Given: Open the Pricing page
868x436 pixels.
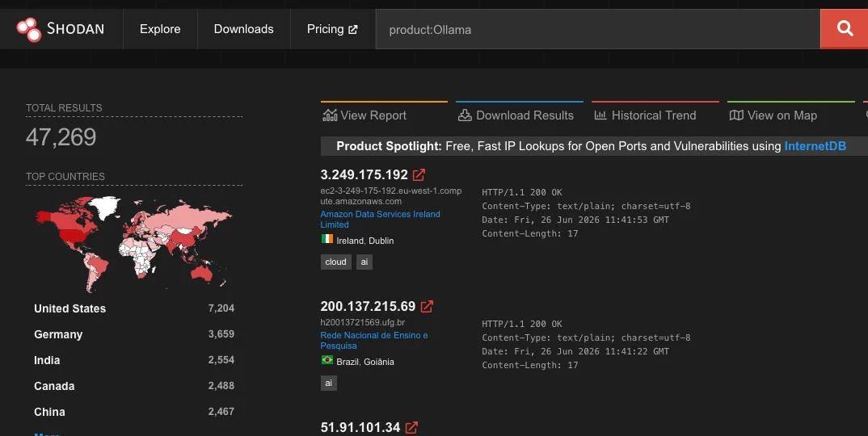Looking at the screenshot, I should click(332, 29).
